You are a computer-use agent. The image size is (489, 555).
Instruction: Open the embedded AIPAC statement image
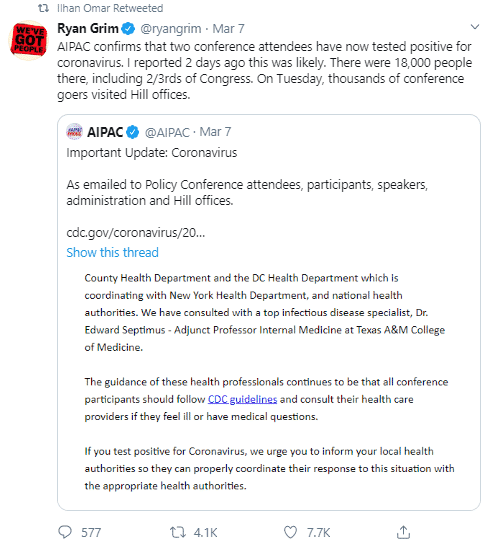tap(269, 382)
